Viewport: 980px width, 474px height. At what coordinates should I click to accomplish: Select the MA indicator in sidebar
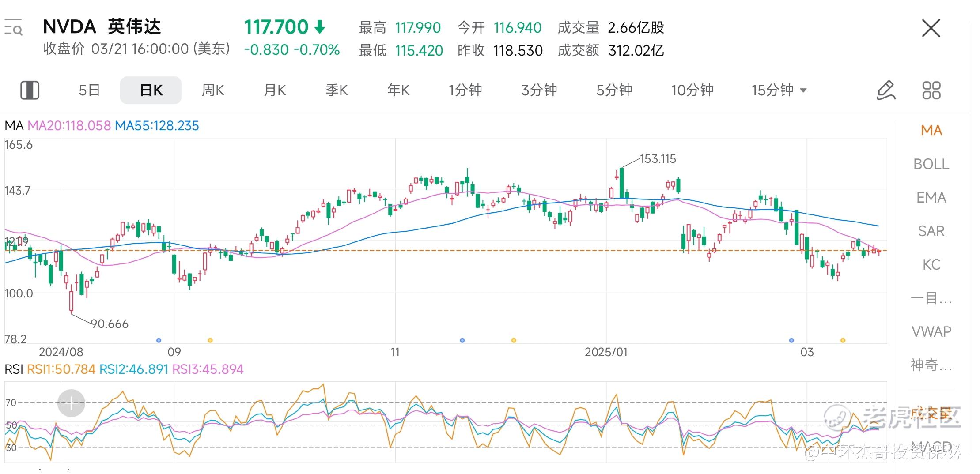(x=931, y=131)
